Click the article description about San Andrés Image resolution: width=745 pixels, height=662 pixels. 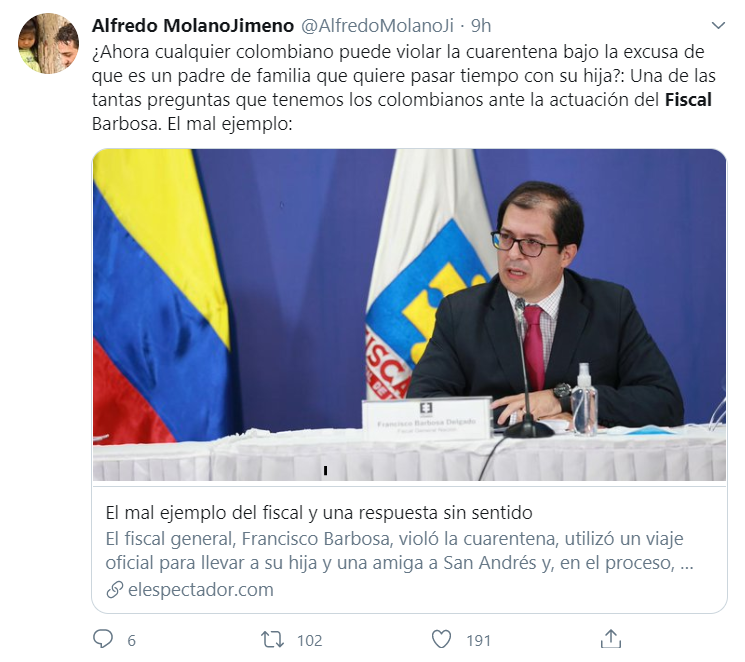point(399,551)
